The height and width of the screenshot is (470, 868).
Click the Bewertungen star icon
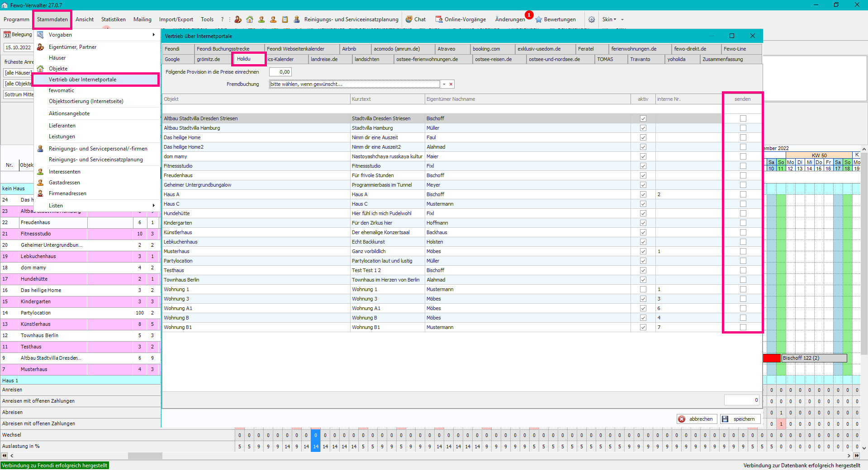pyautogui.click(x=539, y=19)
